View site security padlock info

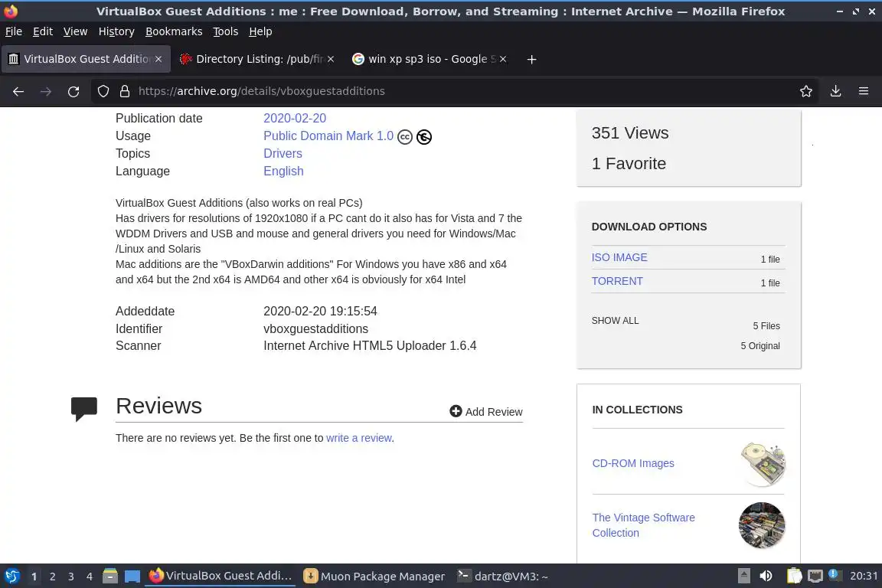coord(125,91)
